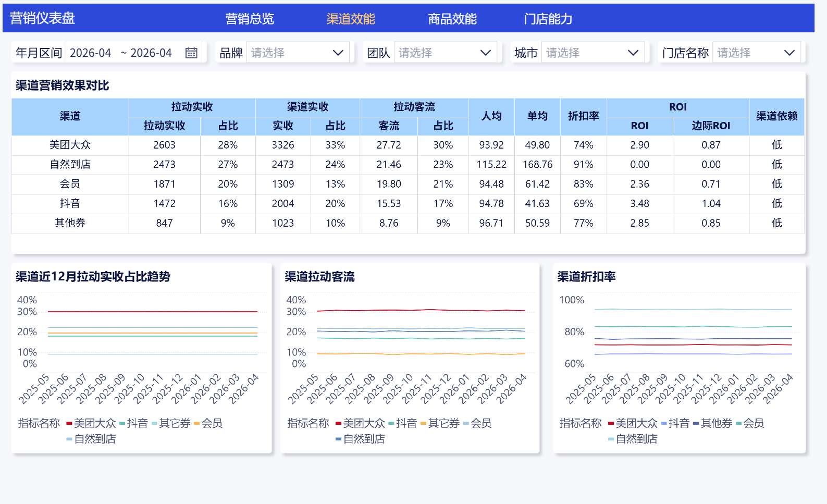Click the 渠道营销效果对比 section title
Image resolution: width=827 pixels, height=504 pixels.
(x=62, y=85)
